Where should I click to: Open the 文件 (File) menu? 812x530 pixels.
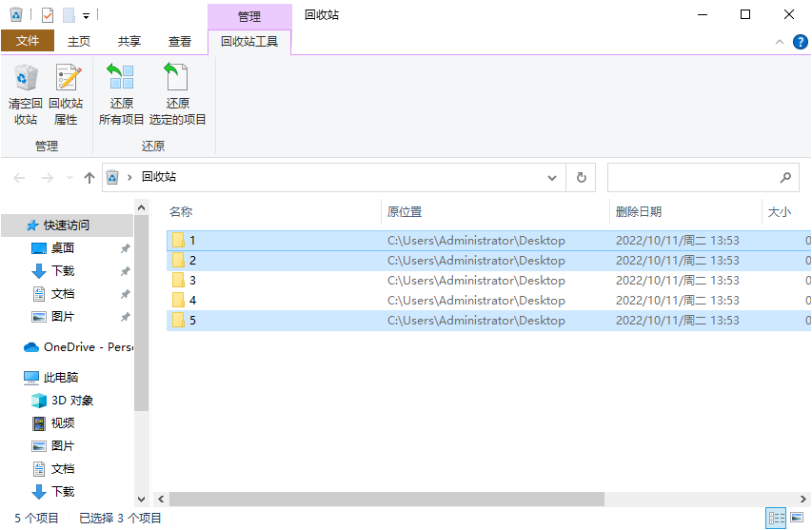(28, 41)
